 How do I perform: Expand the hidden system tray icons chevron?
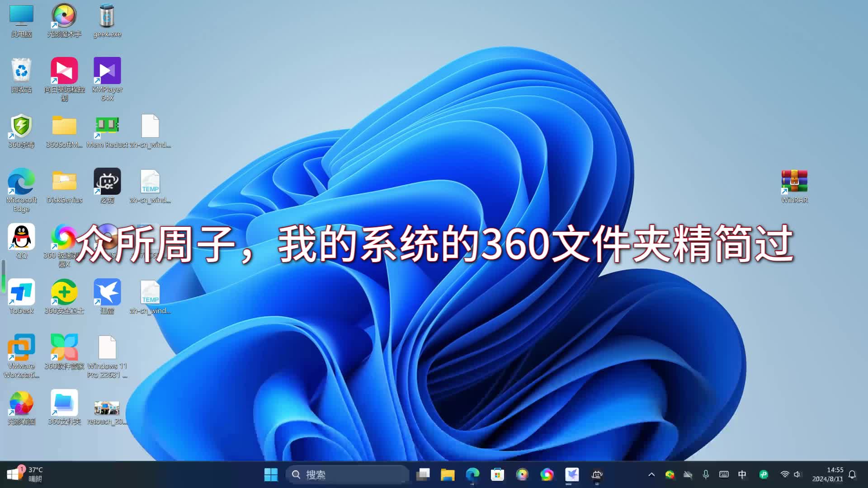coord(651,474)
